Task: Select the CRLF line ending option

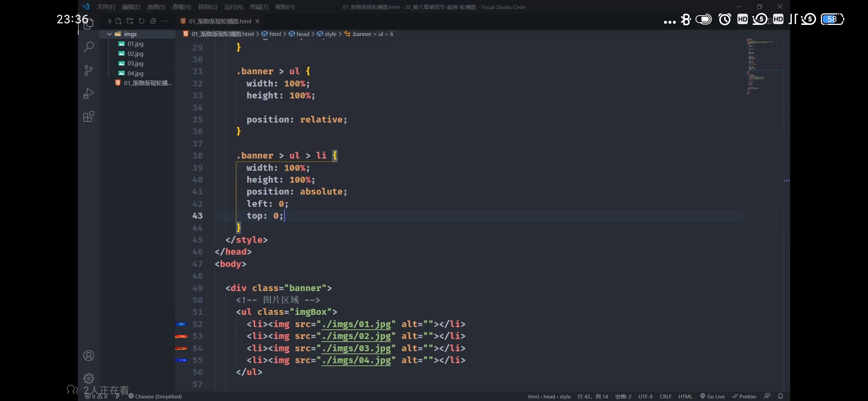Action: pyautogui.click(x=665, y=396)
